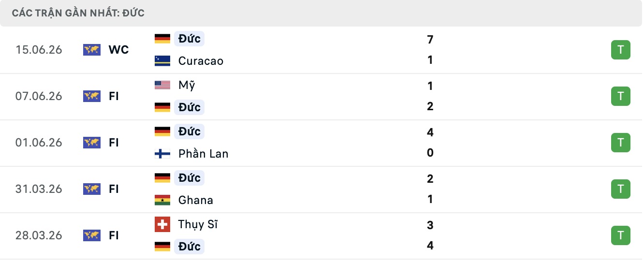Viewport: 644px width, 263px height.
Task: Click the green T badge for Curacao match
Action: click(621, 50)
